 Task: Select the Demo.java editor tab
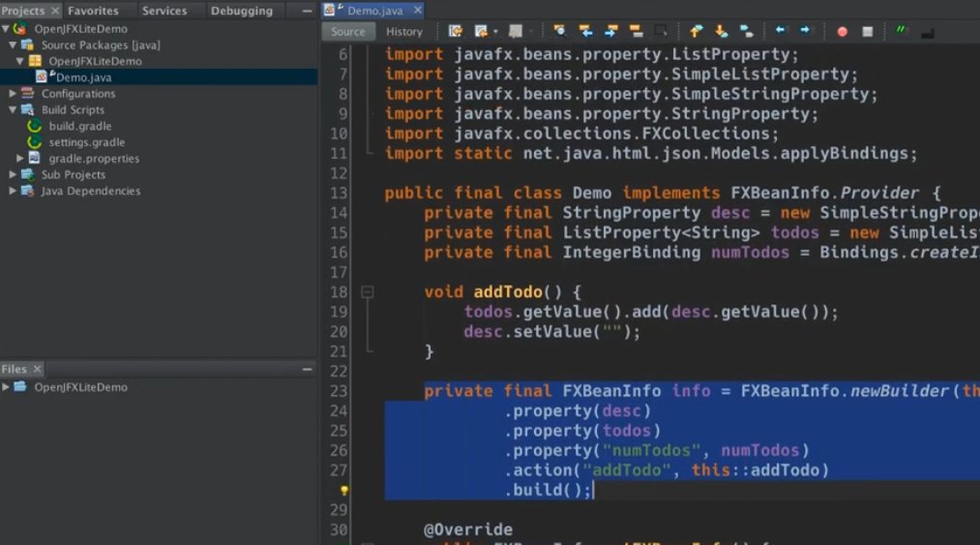[x=375, y=11]
